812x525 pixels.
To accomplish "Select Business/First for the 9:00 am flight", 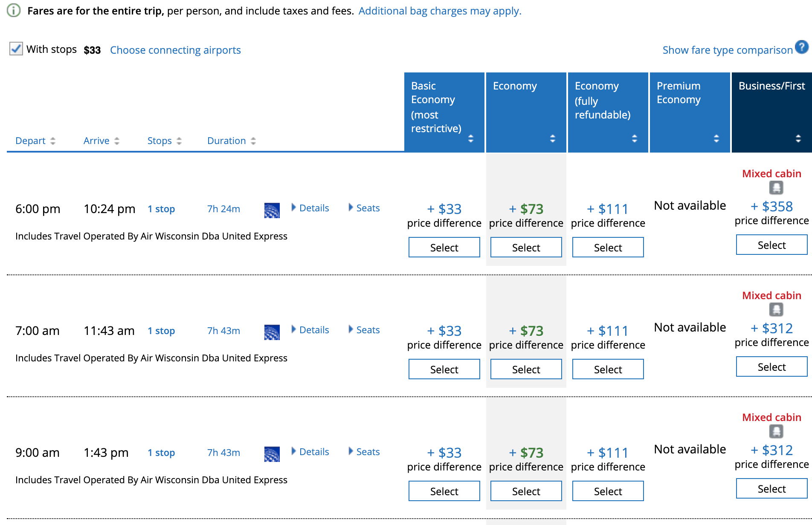I will pyautogui.click(x=771, y=488).
